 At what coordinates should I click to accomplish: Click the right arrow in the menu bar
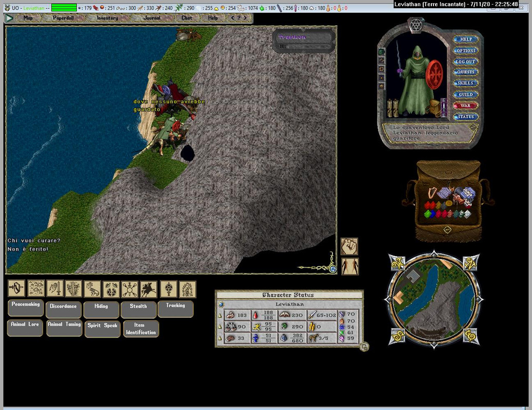(245, 17)
